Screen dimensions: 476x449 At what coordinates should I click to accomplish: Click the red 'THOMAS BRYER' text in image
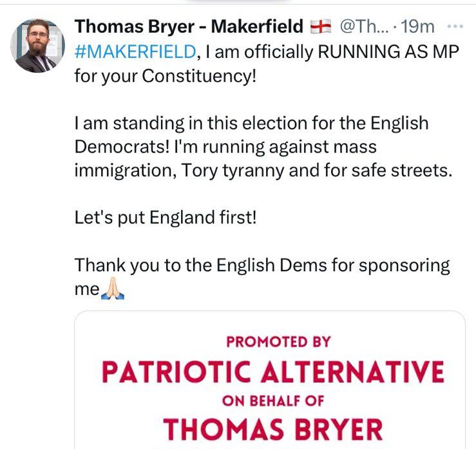pyautogui.click(x=273, y=428)
